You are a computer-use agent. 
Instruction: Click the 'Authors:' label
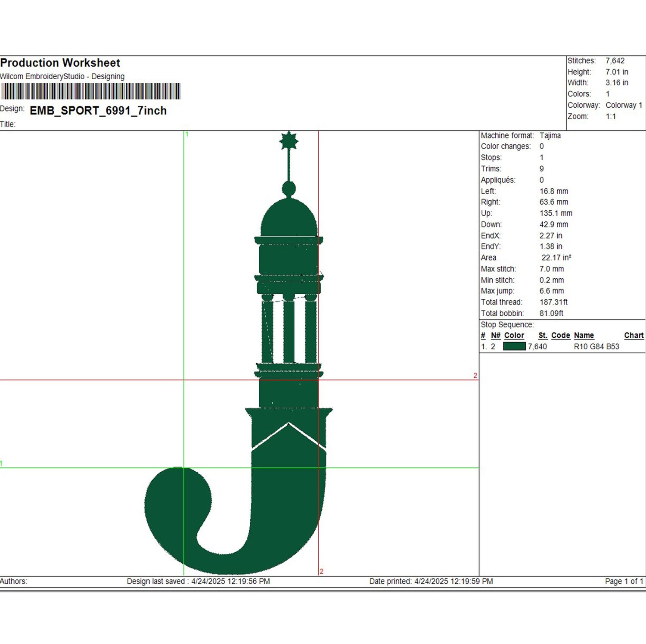[13, 582]
